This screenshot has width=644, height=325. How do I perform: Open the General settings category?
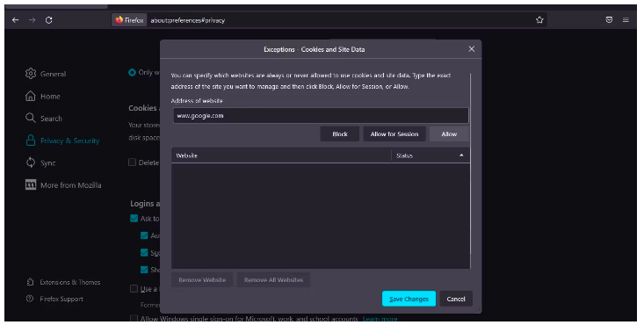coord(53,74)
